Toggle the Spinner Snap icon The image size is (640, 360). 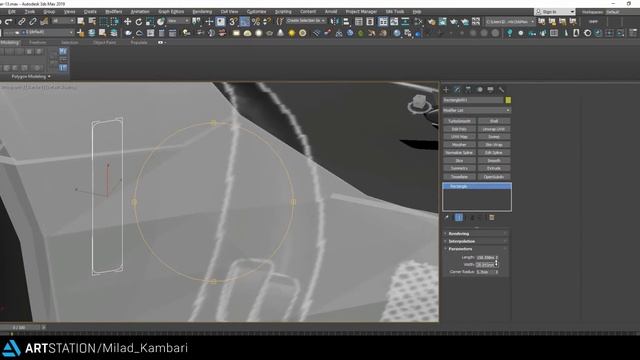coord(267,22)
